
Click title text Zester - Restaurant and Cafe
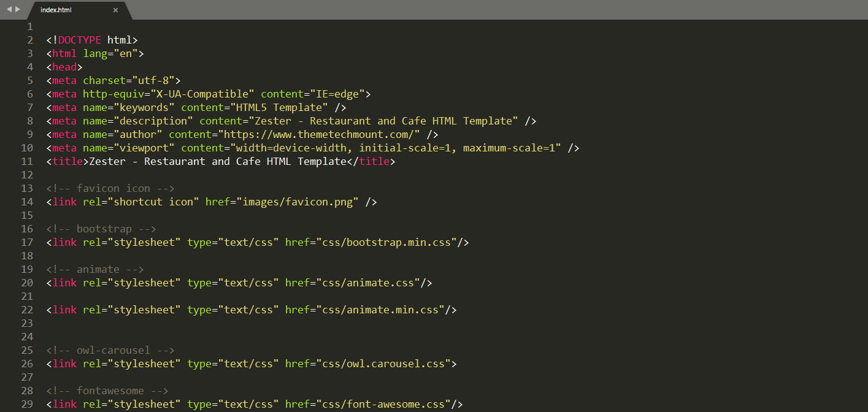(218, 161)
